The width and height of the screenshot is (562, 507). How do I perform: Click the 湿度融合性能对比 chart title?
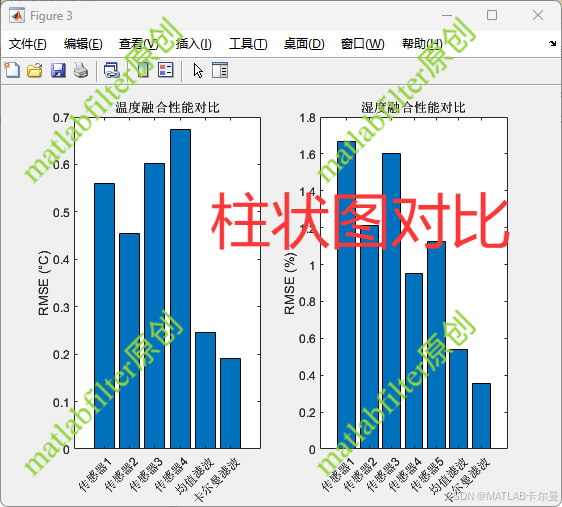click(x=413, y=107)
